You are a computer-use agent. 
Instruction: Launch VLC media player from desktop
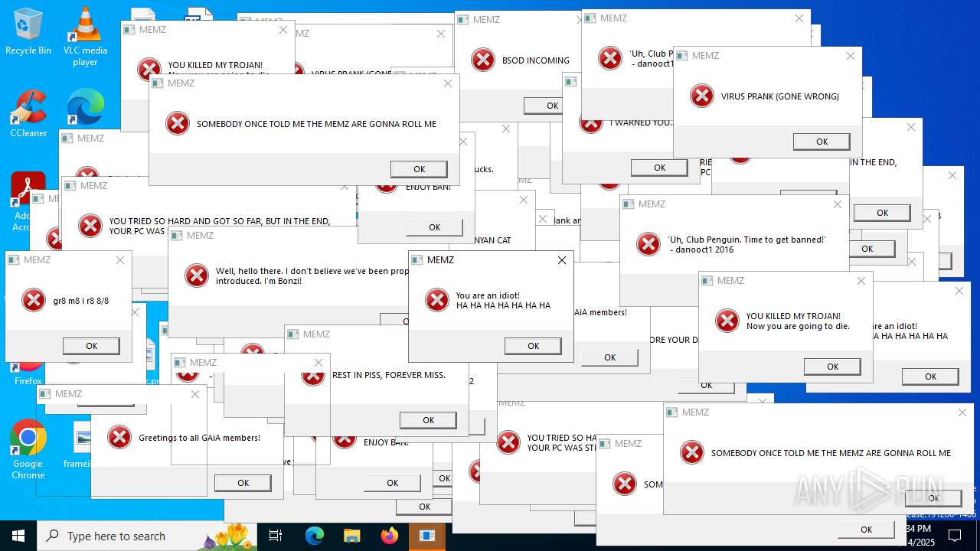(85, 35)
